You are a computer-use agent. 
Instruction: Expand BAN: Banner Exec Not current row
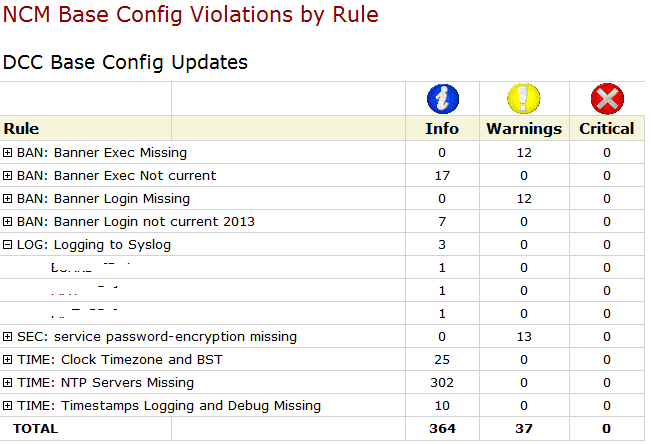[x=7, y=175]
